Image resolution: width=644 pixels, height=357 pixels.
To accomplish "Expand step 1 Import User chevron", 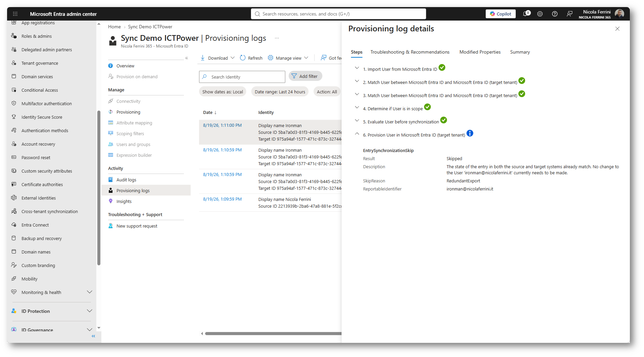I will click(x=357, y=68).
